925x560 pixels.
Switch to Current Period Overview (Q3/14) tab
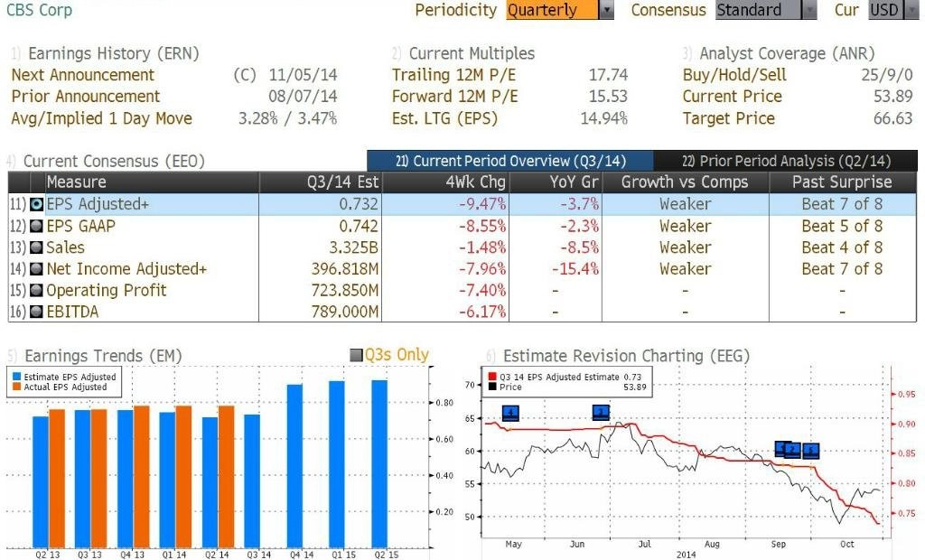(510, 161)
